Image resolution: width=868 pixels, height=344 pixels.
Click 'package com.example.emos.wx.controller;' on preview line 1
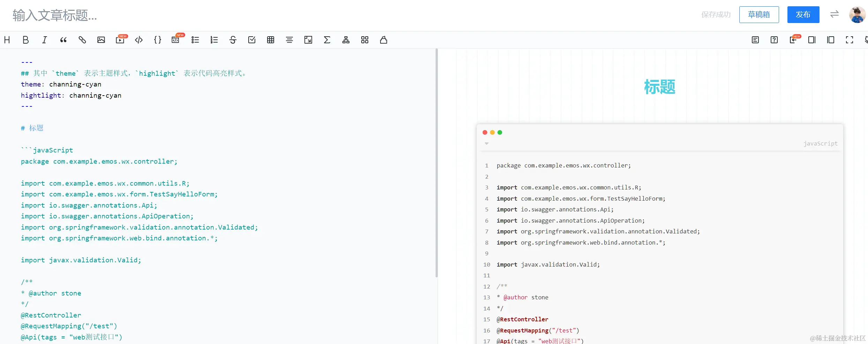click(564, 165)
